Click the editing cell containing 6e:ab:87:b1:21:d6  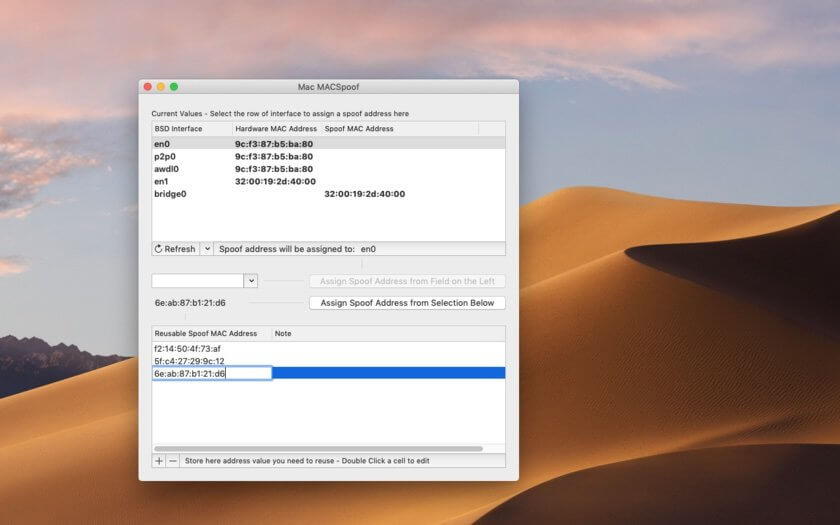pyautogui.click(x=211, y=373)
